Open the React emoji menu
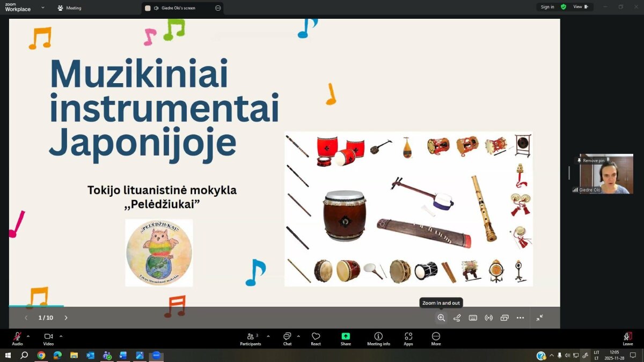644x362 pixels. [x=316, y=338]
